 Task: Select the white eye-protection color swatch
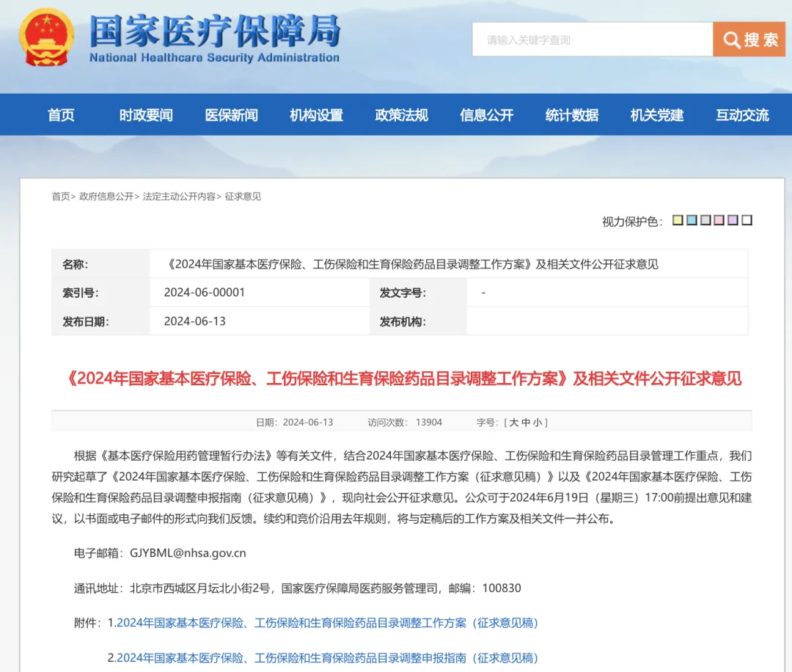[x=747, y=220]
